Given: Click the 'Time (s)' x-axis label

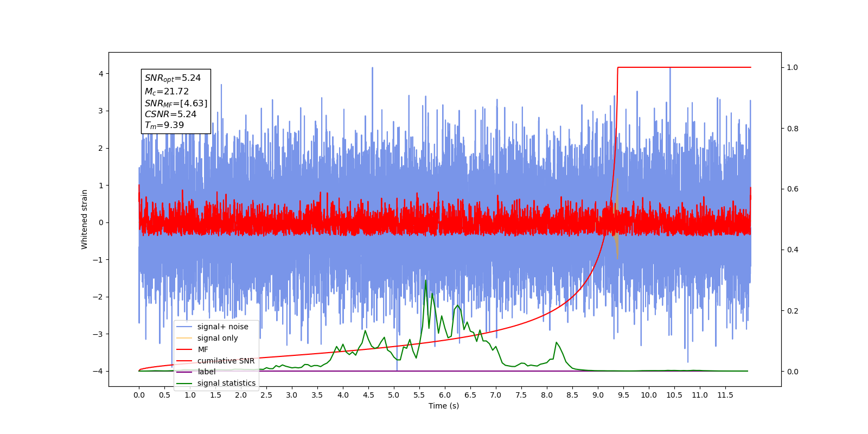Looking at the screenshot, I should tap(444, 406).
